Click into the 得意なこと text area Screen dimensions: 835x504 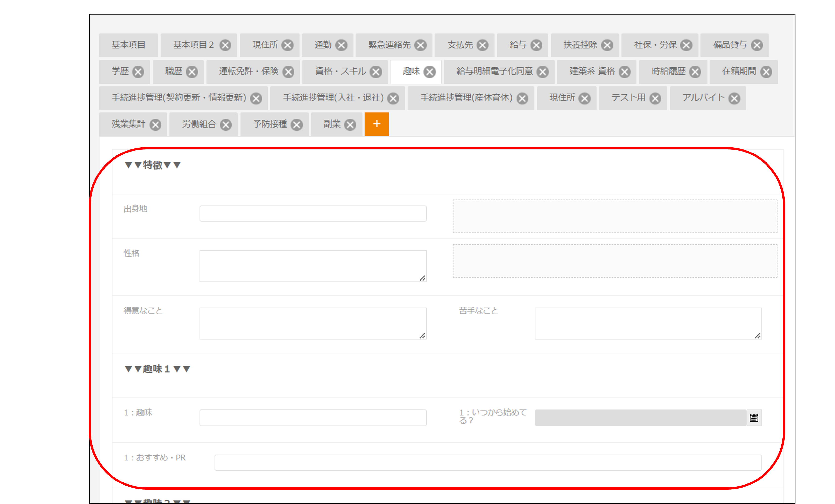(313, 324)
